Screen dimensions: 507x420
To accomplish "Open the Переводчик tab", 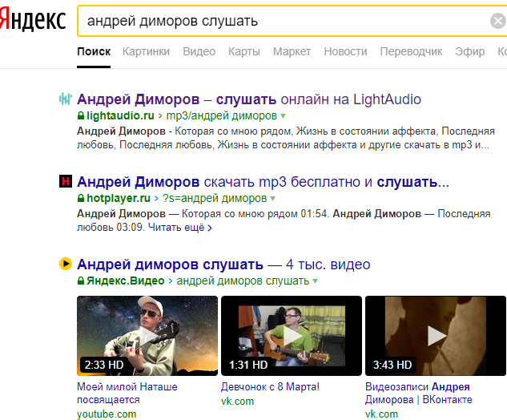I will (411, 51).
